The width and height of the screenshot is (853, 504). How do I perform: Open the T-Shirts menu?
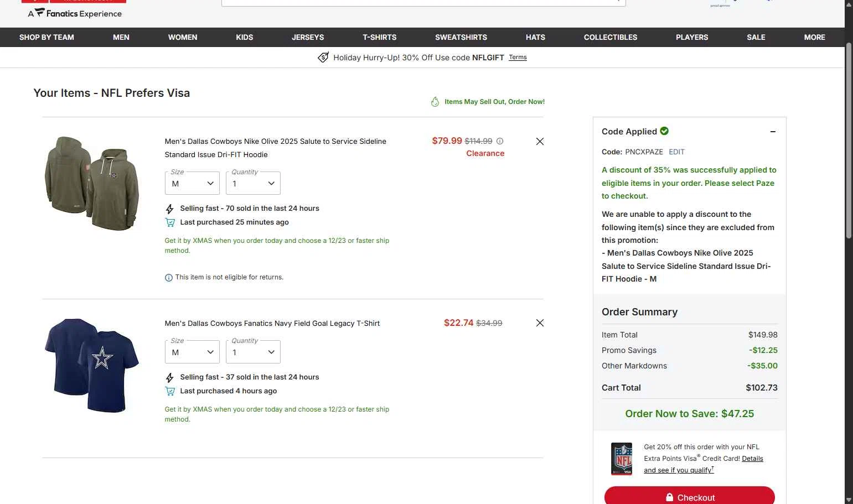(380, 37)
